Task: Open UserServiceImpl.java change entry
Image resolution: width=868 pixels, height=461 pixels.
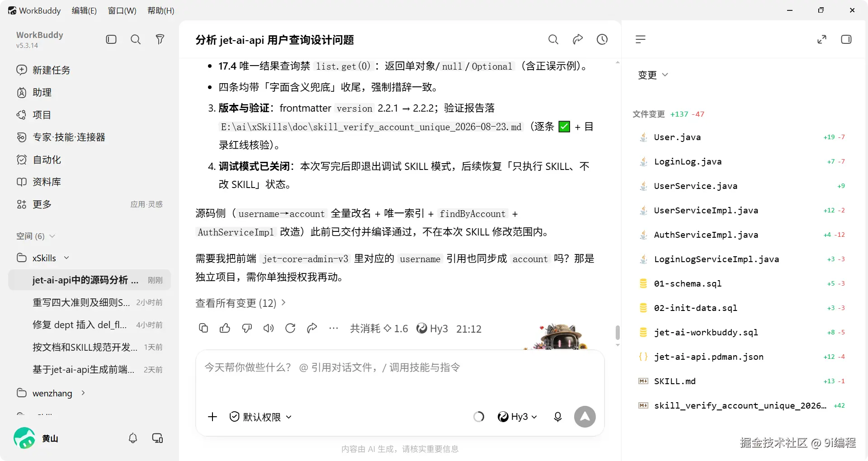Action: click(x=741, y=210)
